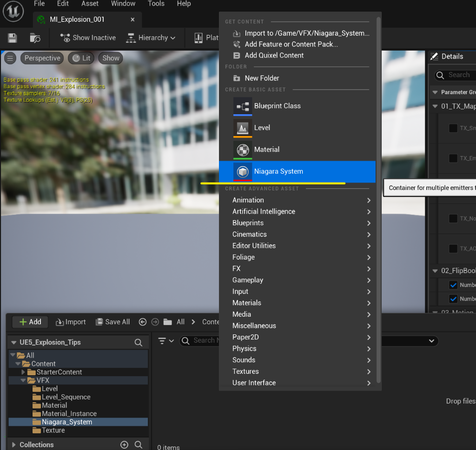
Task: Open the Hierarchy dropdown
Action: (151, 38)
